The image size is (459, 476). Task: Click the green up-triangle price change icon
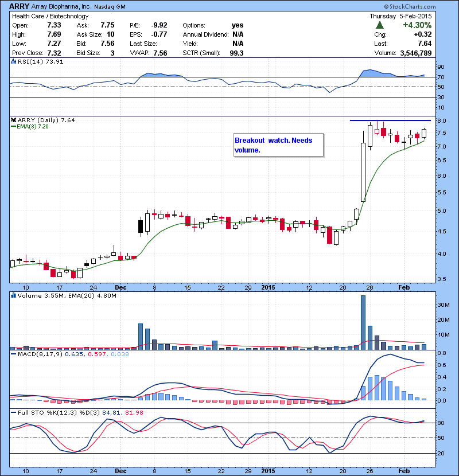[379, 25]
